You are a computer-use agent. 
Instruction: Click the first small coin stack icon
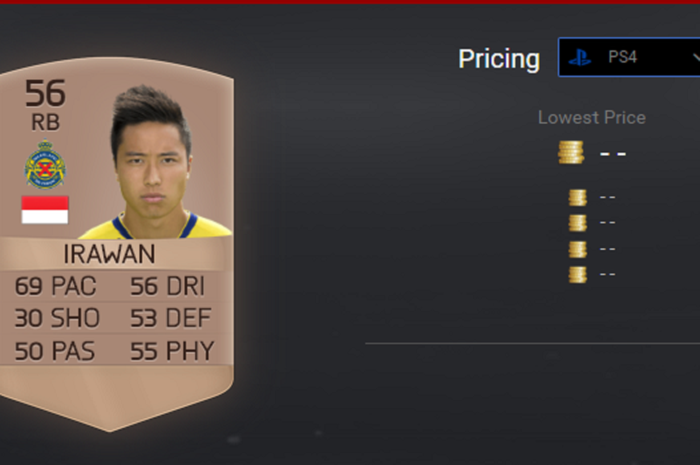577,197
